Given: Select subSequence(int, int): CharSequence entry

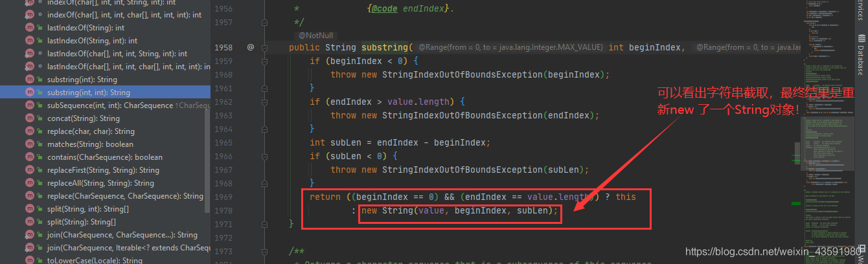Looking at the screenshot, I should [x=105, y=105].
